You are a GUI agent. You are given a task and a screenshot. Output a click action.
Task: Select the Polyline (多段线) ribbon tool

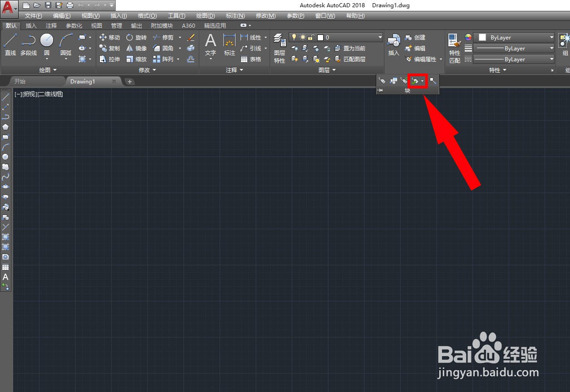click(x=29, y=44)
